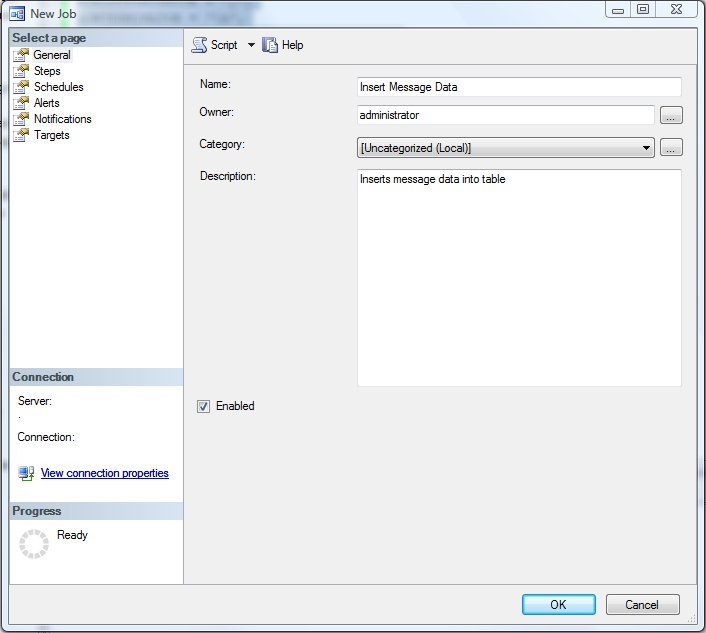Screen dimensions: 706x633
Task: Click the Notifications page icon
Action: [x=21, y=119]
